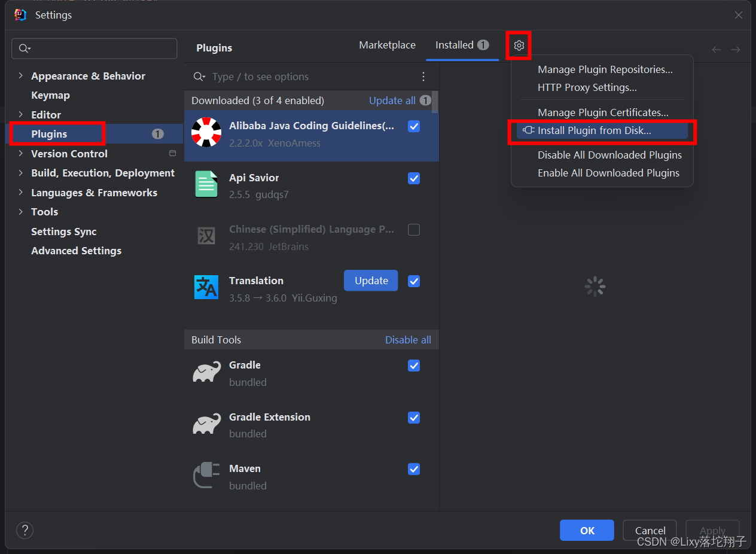Click the Gradle elephant icon
The width and height of the screenshot is (756, 554).
click(206, 372)
